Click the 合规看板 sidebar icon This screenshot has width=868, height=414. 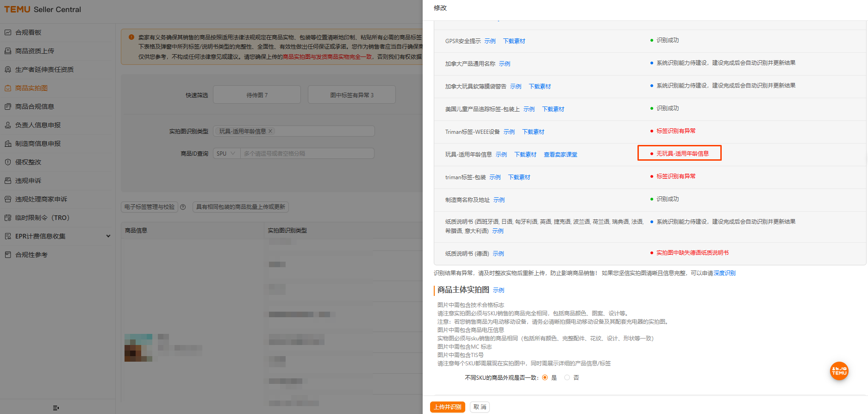point(8,32)
